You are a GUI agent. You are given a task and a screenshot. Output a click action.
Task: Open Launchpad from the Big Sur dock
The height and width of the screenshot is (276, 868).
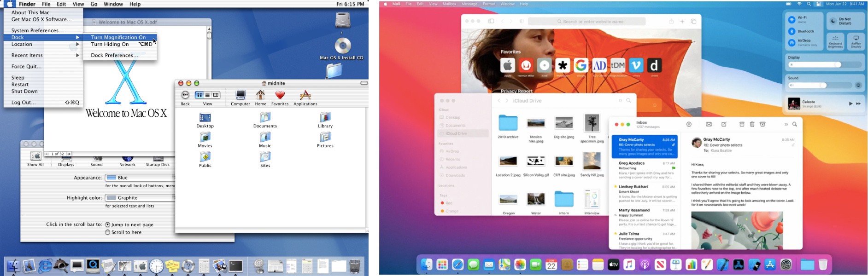click(442, 264)
